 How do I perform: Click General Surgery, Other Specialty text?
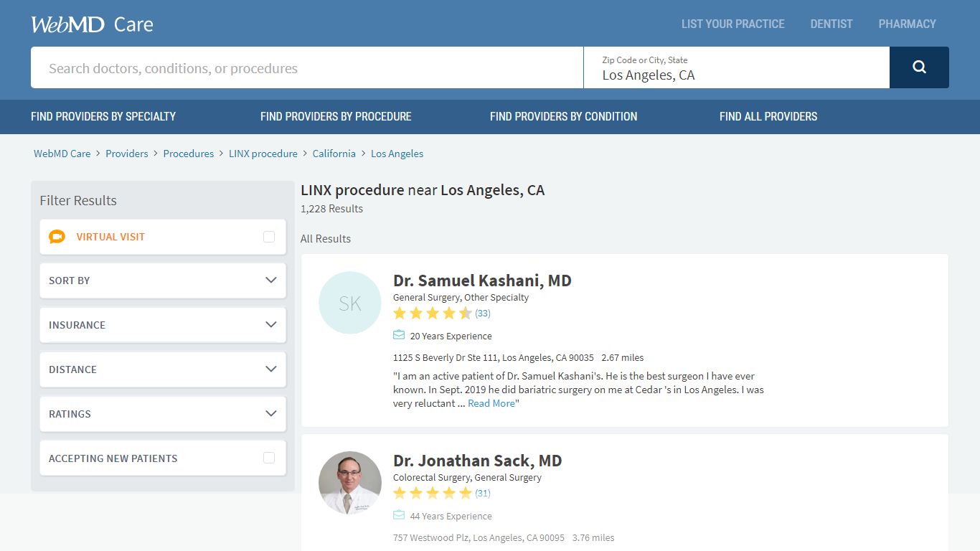(x=461, y=297)
